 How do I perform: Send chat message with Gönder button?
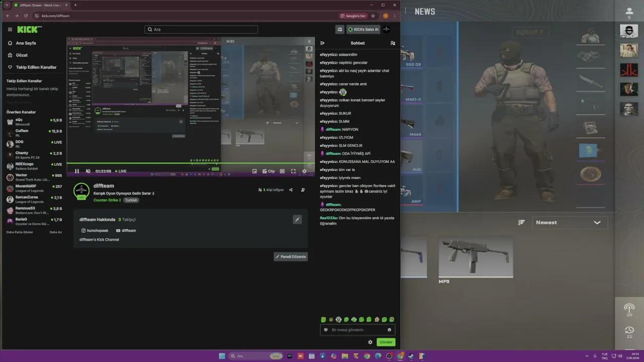pyautogui.click(x=386, y=342)
